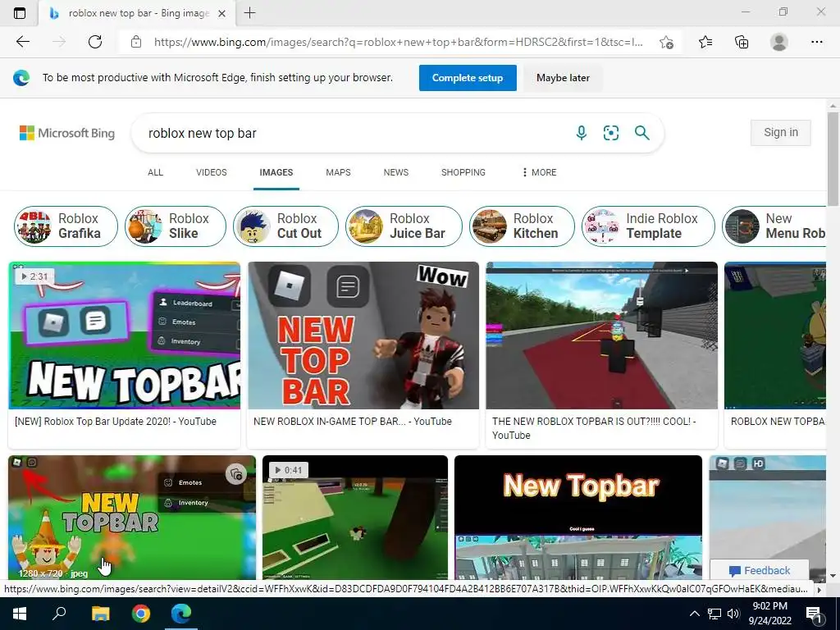Screen dimensions: 840x630
Task: Open the 0:41 green field video thumbnail
Action: 355,518
